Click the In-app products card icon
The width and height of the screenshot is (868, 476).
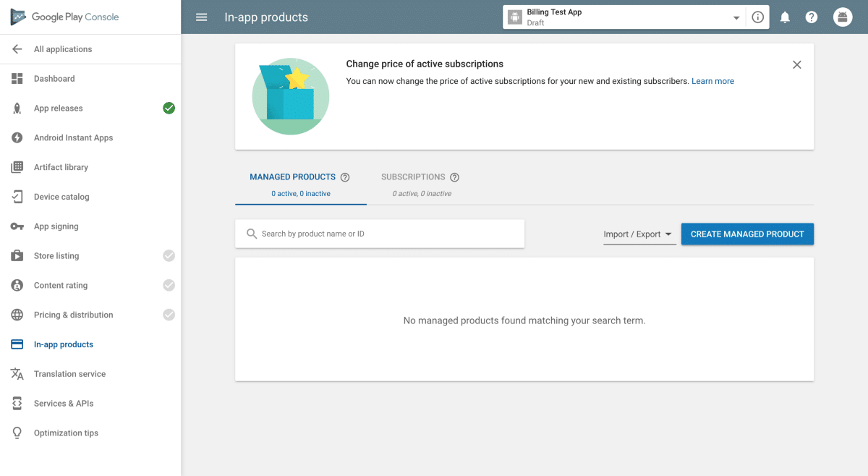(17, 344)
